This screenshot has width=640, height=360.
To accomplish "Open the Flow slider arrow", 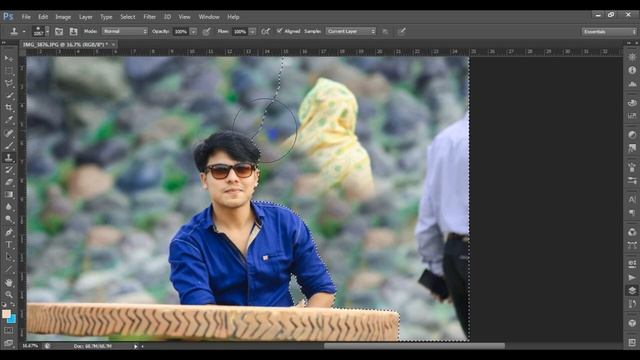I will (x=253, y=31).
